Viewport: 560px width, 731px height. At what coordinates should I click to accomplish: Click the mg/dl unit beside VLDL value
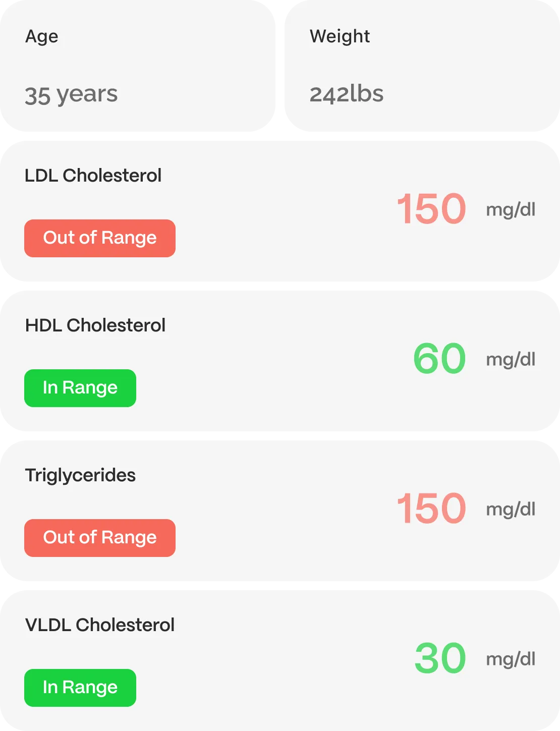[x=511, y=659]
